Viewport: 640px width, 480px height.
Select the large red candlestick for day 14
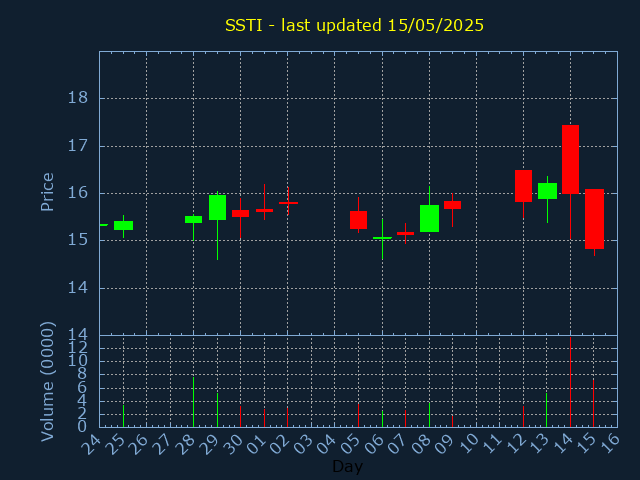[570, 160]
